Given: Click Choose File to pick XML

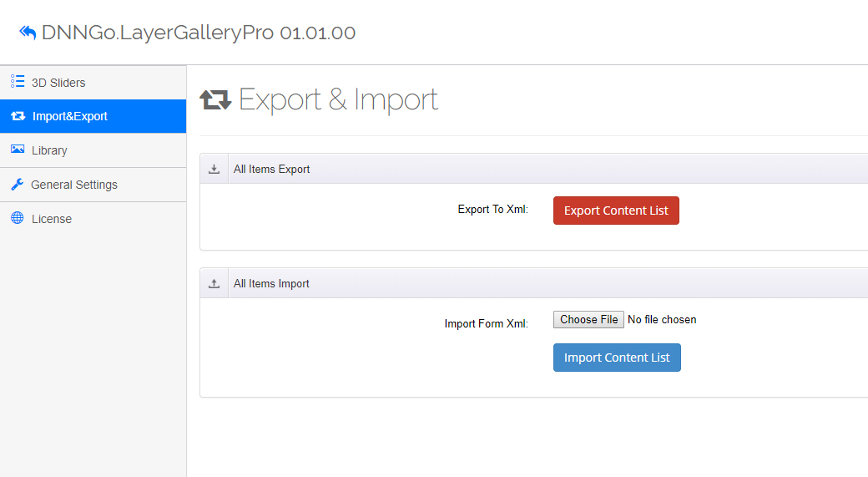Looking at the screenshot, I should click(x=588, y=320).
